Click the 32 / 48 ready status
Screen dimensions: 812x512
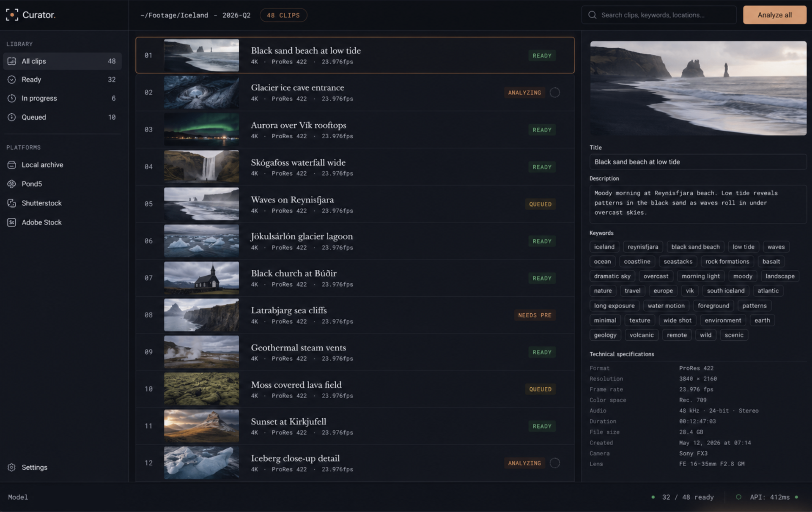[x=688, y=497]
